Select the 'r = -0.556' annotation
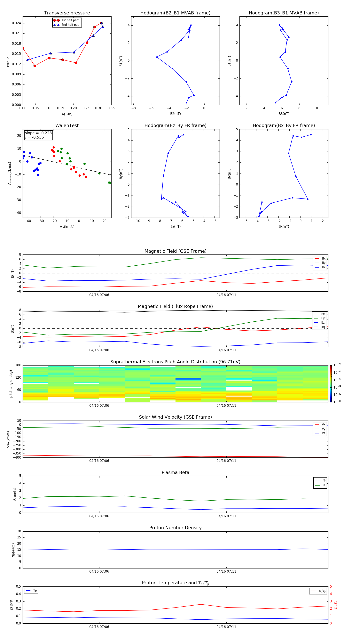The height and width of the screenshot is (644, 351). [34, 137]
